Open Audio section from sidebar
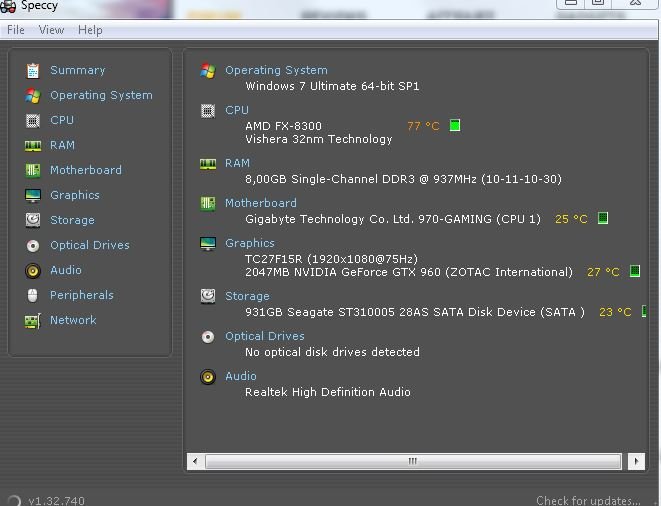The image size is (661, 506). pos(66,270)
